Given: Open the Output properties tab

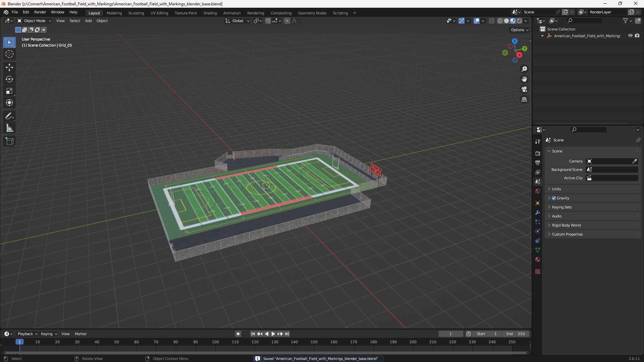Looking at the screenshot, I should 538,163.
